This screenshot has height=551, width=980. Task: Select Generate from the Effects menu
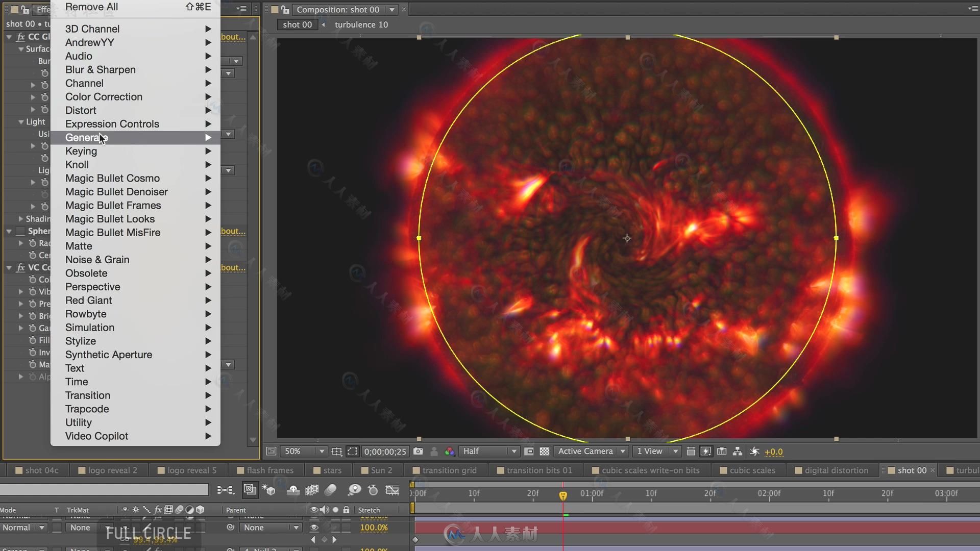86,137
